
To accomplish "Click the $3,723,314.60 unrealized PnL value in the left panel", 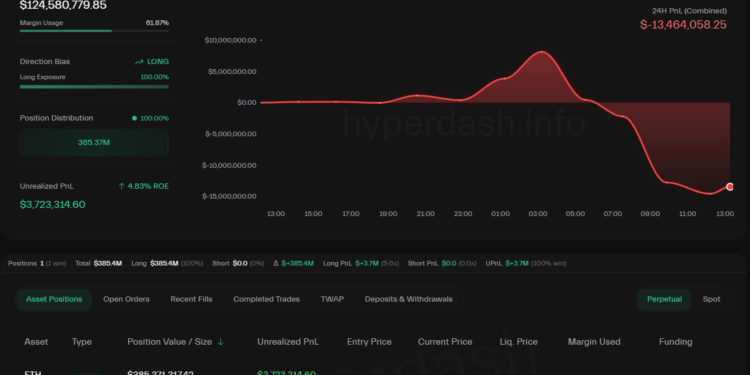I will coord(53,205).
